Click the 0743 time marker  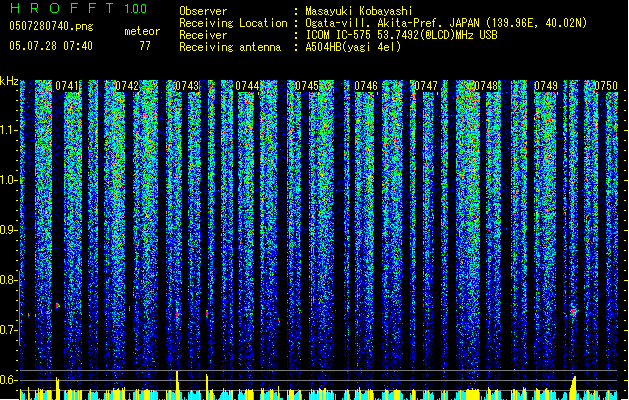point(187,86)
